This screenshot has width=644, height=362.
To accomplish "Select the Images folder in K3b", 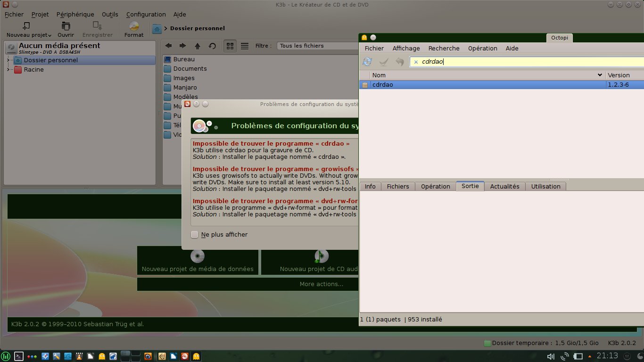I will 179,78.
